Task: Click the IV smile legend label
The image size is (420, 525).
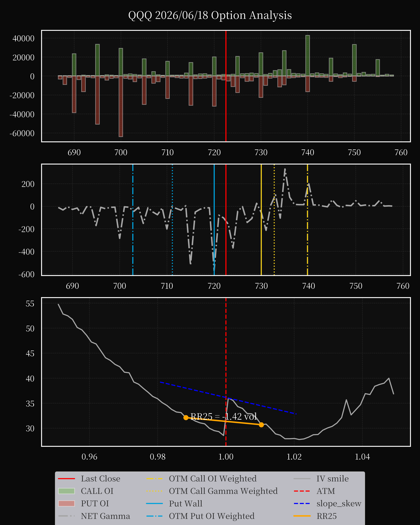Action: tap(333, 478)
